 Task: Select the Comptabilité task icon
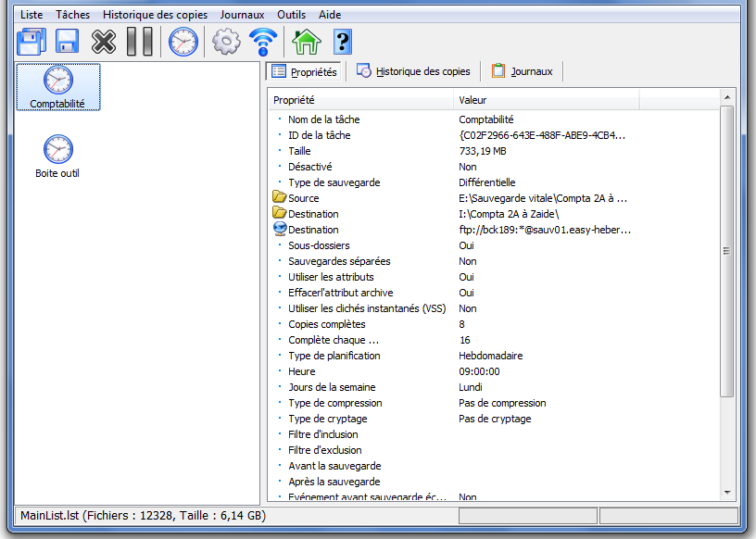(x=57, y=87)
